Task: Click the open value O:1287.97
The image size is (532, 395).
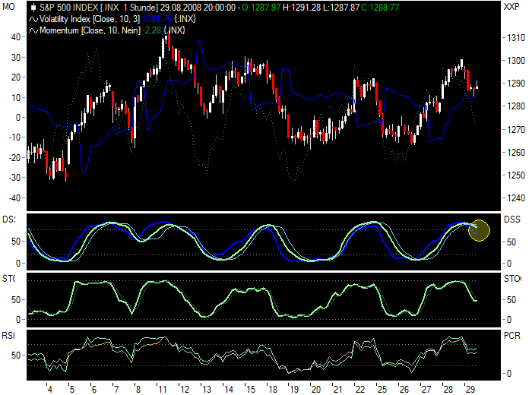Action: point(261,8)
